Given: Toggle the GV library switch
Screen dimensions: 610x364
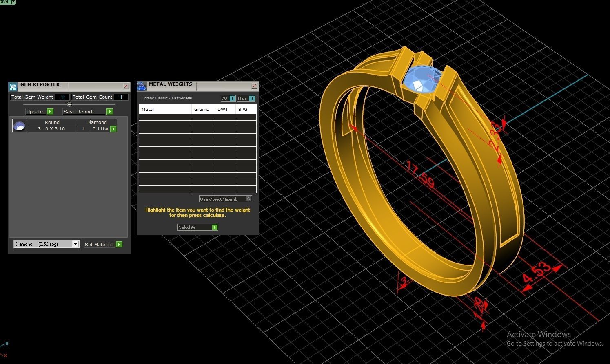Looking at the screenshot, I should pos(228,98).
